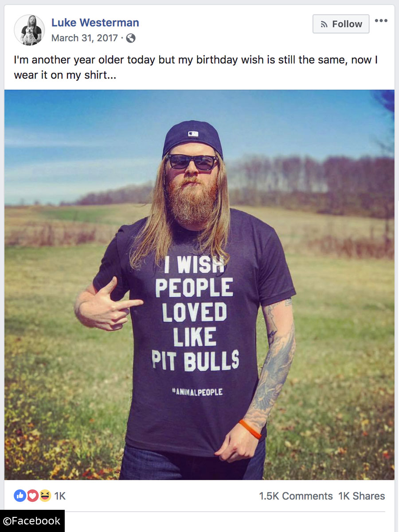Viewport: 399px width, 532px height.
Task: Open the posted photo of the man
Action: coord(199,285)
